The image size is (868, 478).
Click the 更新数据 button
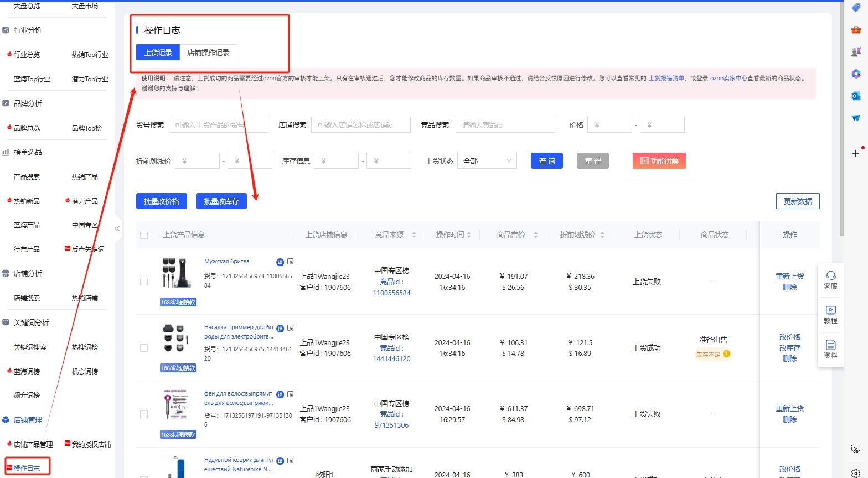[798, 201]
